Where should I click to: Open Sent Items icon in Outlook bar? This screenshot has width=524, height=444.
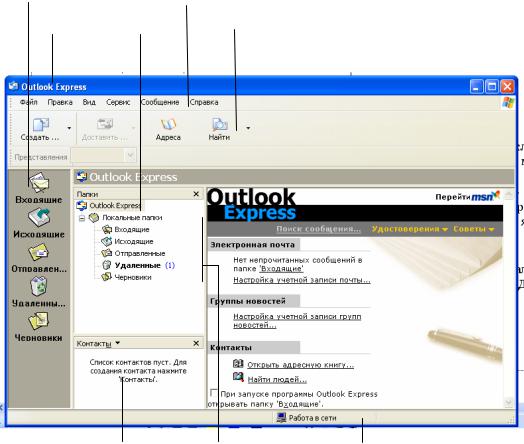tap(39, 252)
